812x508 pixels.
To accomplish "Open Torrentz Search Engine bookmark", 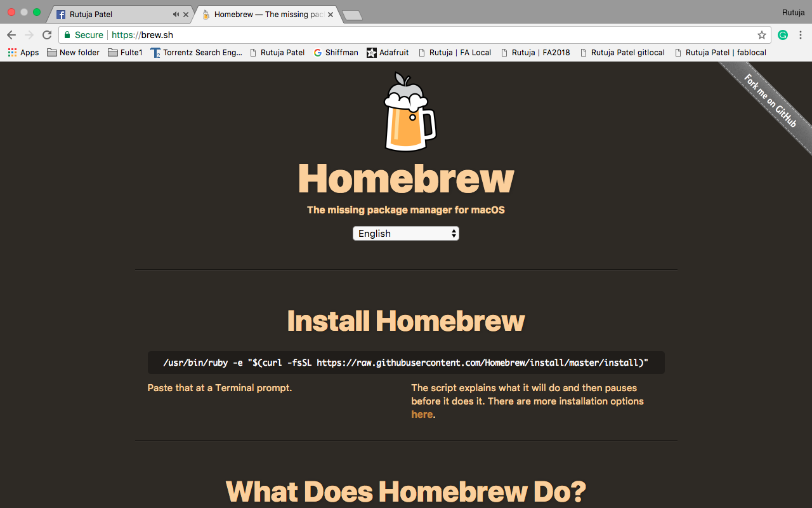I will [196, 53].
